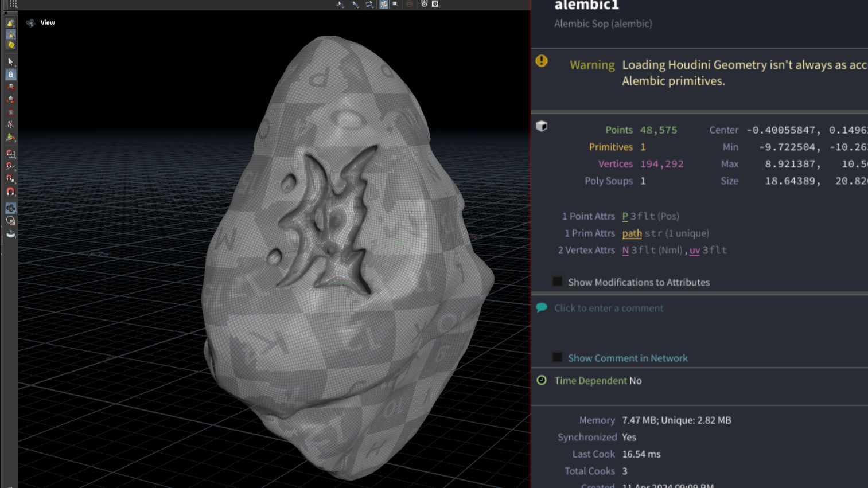
Task: Toggle the Secure Selection lock icon
Action: click(x=10, y=75)
